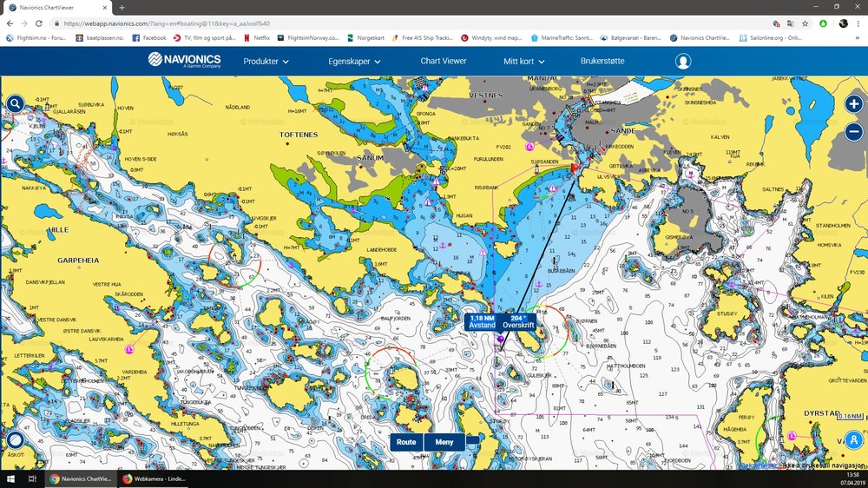Open Netflix bookmark

pos(257,37)
